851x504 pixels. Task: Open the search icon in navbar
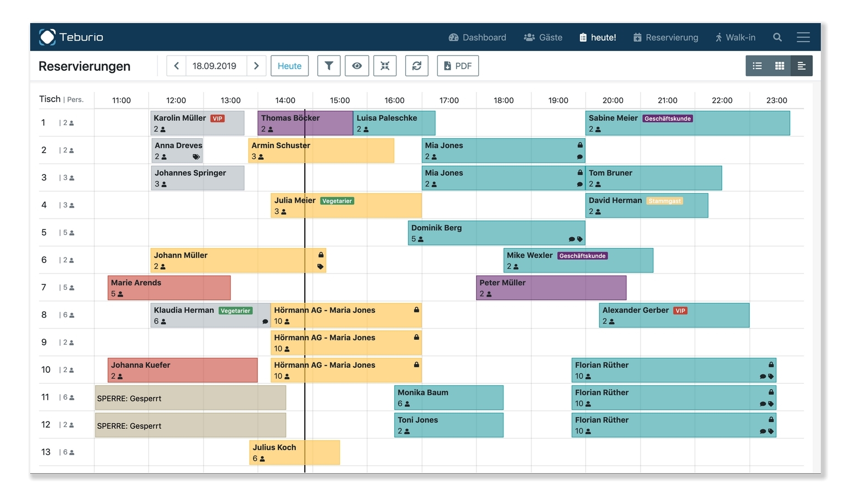click(x=777, y=37)
